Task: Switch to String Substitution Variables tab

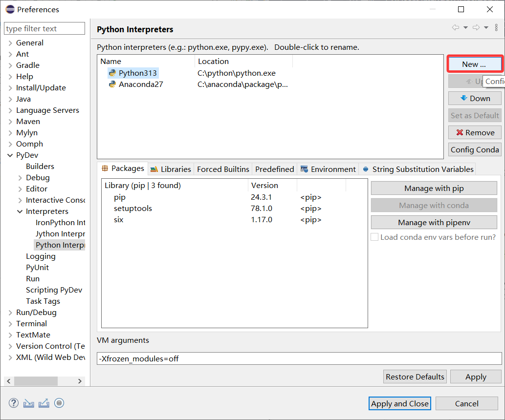Action: pyautogui.click(x=417, y=169)
